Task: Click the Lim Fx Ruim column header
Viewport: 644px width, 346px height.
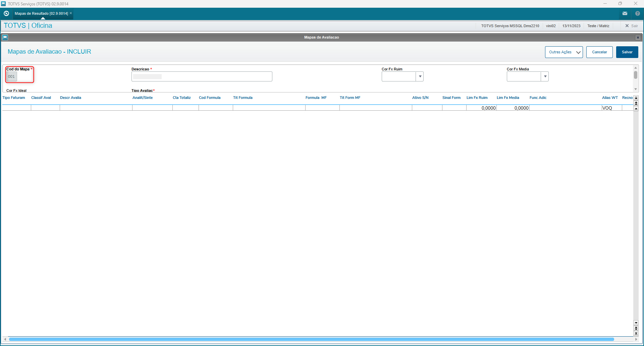Action: tap(477, 98)
